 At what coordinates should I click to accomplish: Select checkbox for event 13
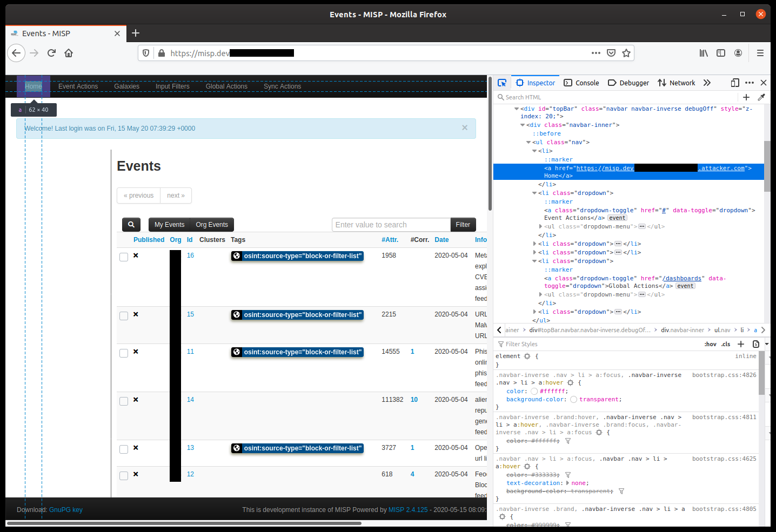[x=124, y=449]
